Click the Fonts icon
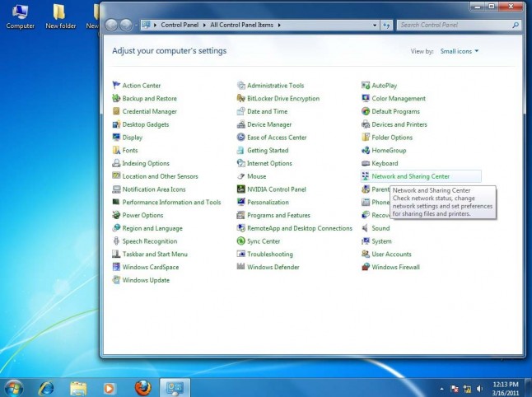 tap(116, 150)
